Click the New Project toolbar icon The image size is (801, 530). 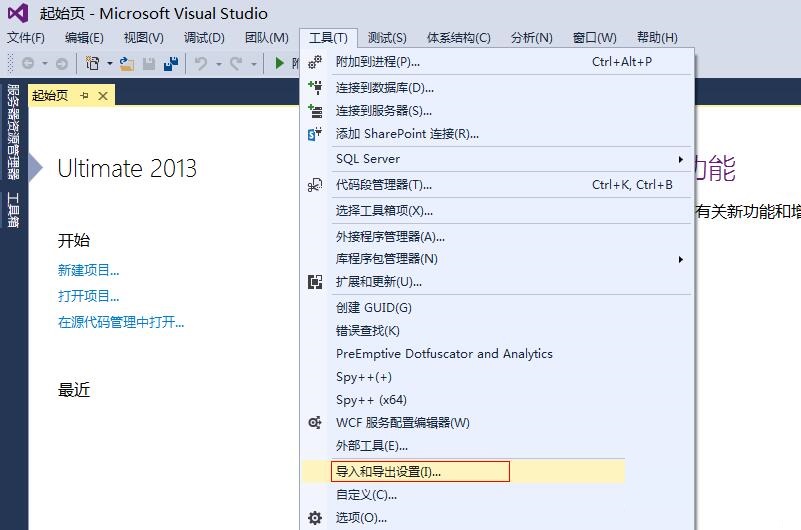click(x=92, y=63)
